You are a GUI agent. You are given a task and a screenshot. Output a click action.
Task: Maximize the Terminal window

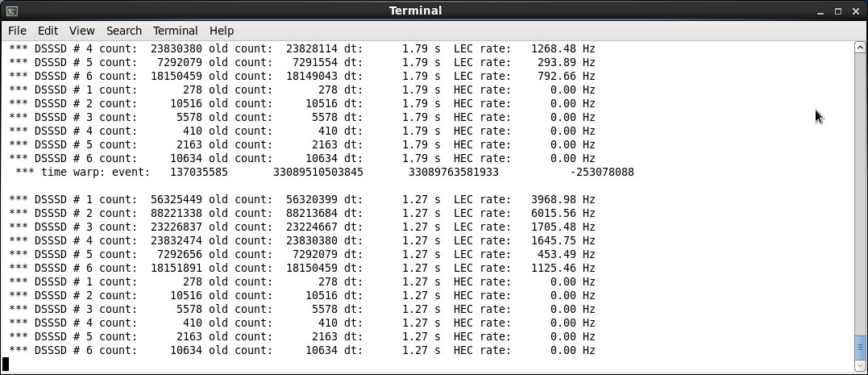pyautogui.click(x=838, y=10)
